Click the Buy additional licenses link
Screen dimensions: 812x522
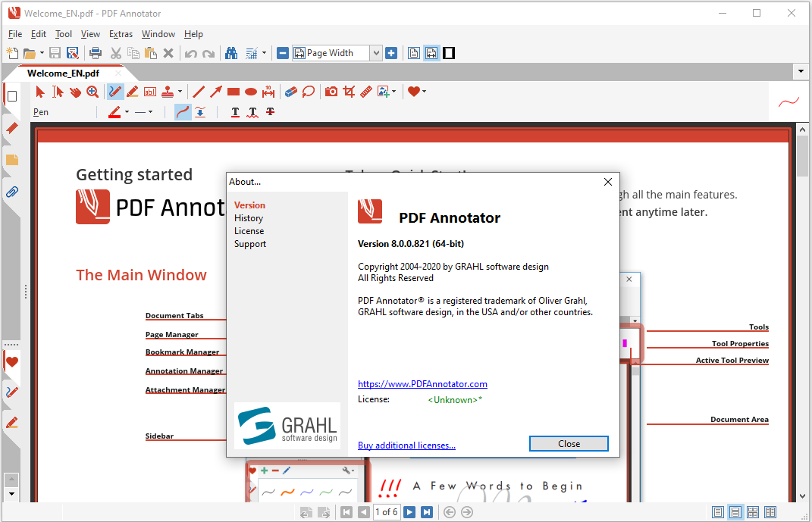406,445
